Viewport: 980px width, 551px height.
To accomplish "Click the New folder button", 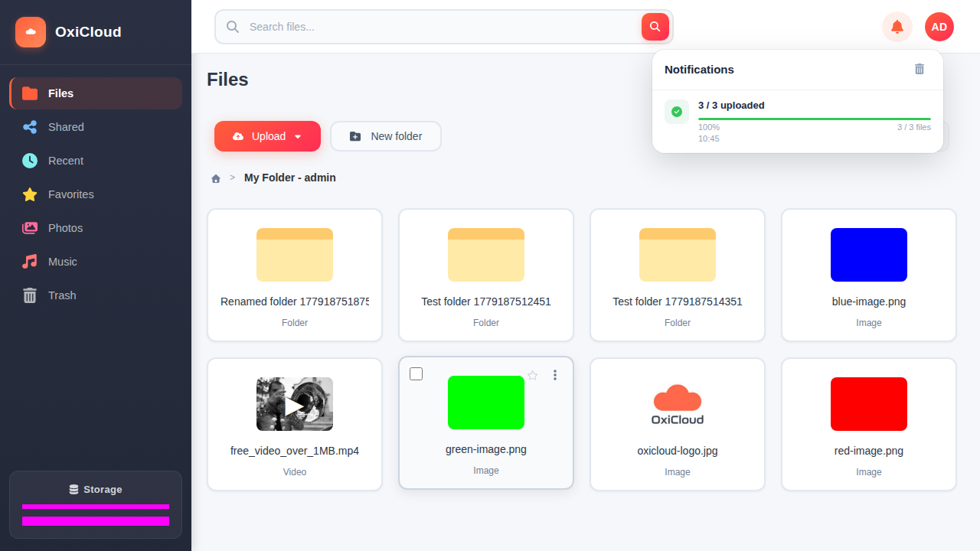I will pos(386,136).
